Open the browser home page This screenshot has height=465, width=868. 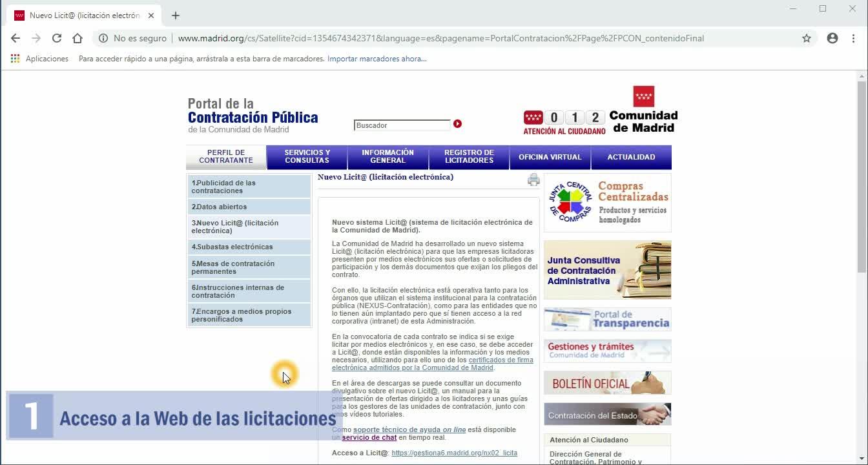click(x=77, y=38)
